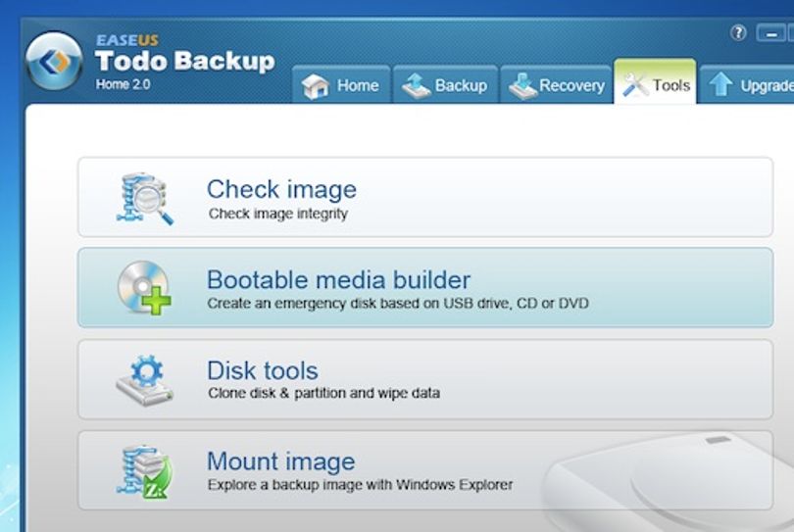The height and width of the screenshot is (532, 794).
Task: Click the Backup tab's drive icon
Action: coord(417,85)
